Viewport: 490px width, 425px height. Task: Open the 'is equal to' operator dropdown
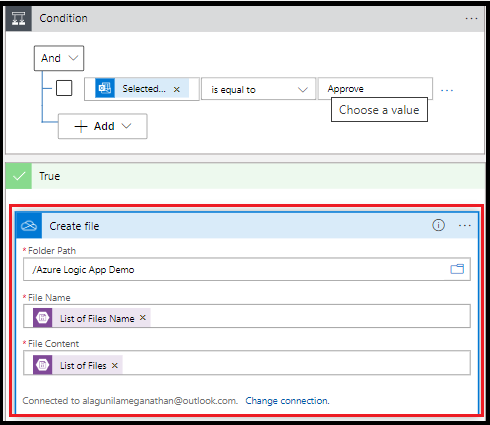point(258,89)
